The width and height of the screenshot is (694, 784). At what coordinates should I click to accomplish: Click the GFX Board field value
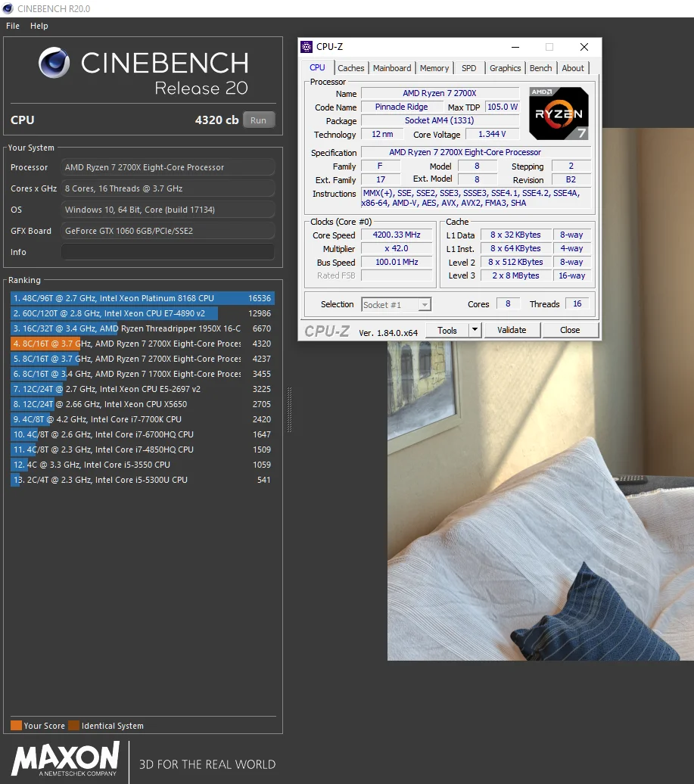[x=168, y=231]
